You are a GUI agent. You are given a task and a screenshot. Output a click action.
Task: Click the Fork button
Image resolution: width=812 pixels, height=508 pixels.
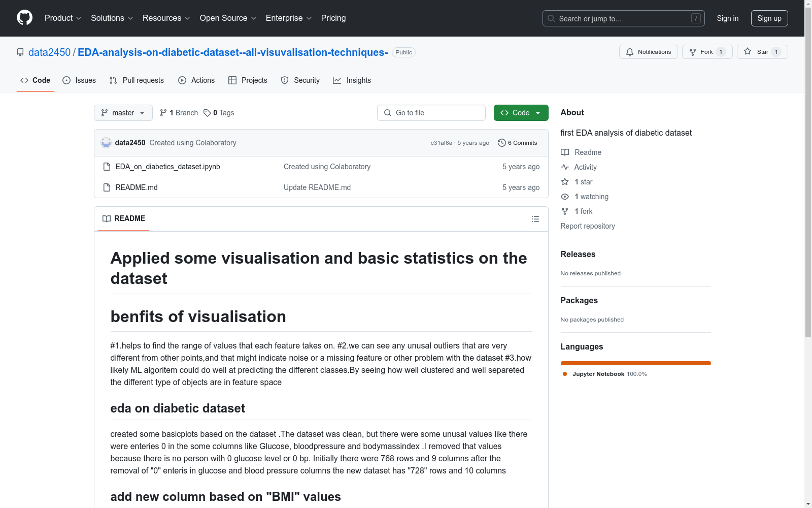[x=707, y=52]
